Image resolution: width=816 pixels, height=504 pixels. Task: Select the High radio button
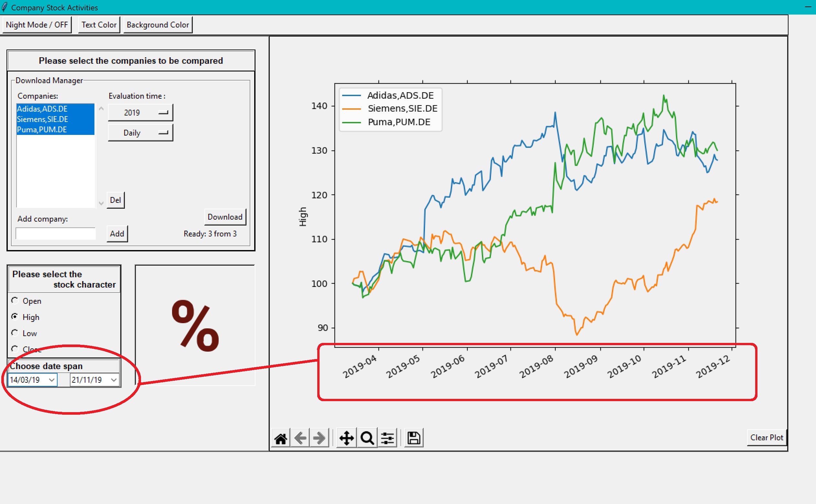tap(15, 317)
